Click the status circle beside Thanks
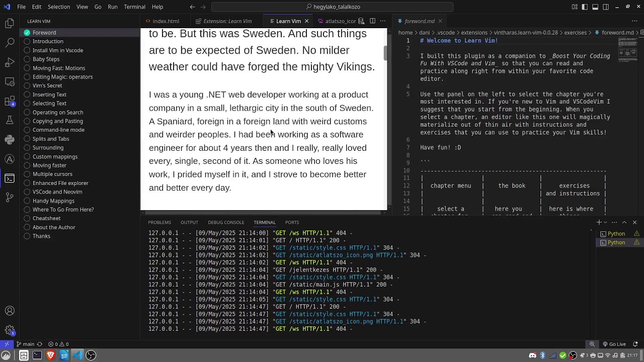Viewport: 644px width, 362px height. click(x=27, y=236)
